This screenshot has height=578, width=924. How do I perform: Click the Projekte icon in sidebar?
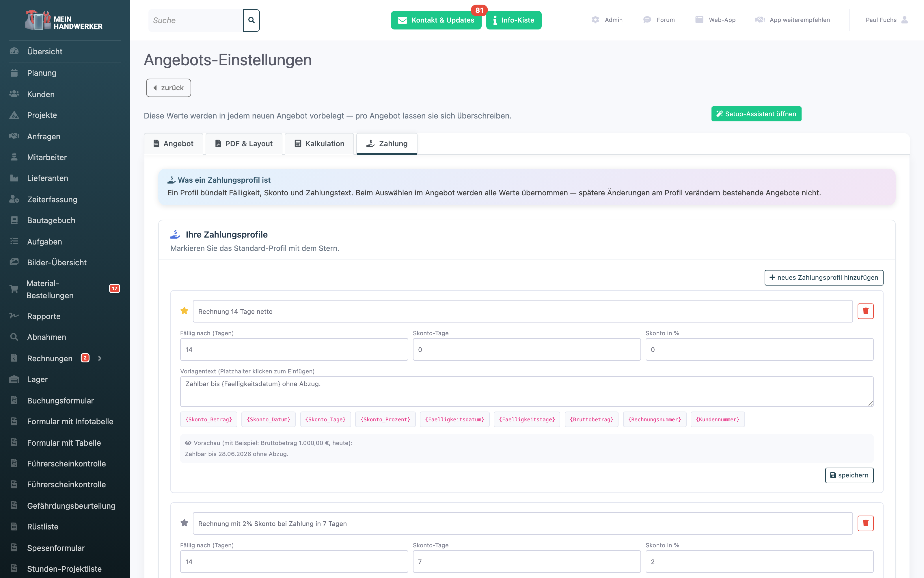click(14, 115)
